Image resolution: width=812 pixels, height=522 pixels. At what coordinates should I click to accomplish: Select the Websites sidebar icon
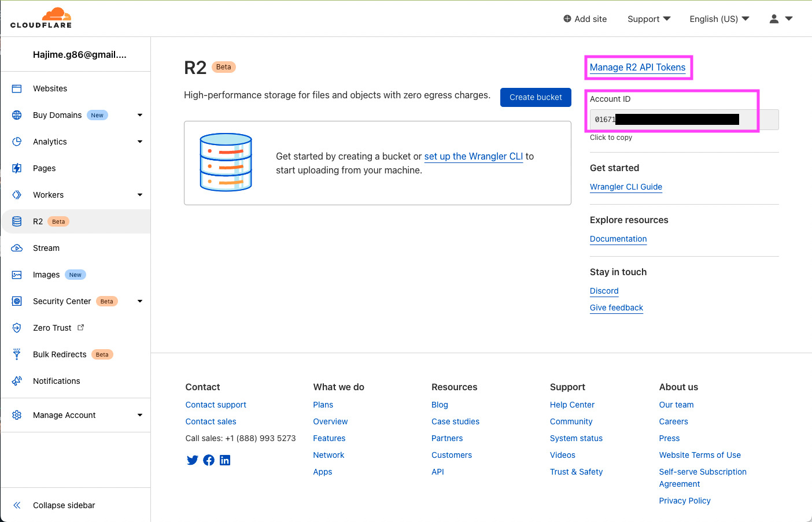click(x=17, y=88)
